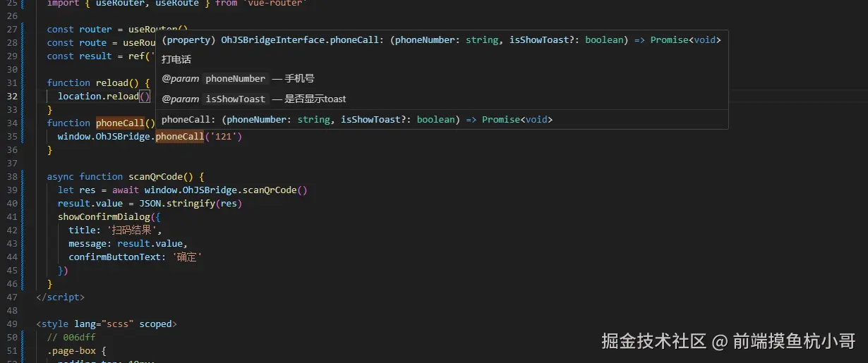Place cursor in location.reload() call

click(104, 96)
